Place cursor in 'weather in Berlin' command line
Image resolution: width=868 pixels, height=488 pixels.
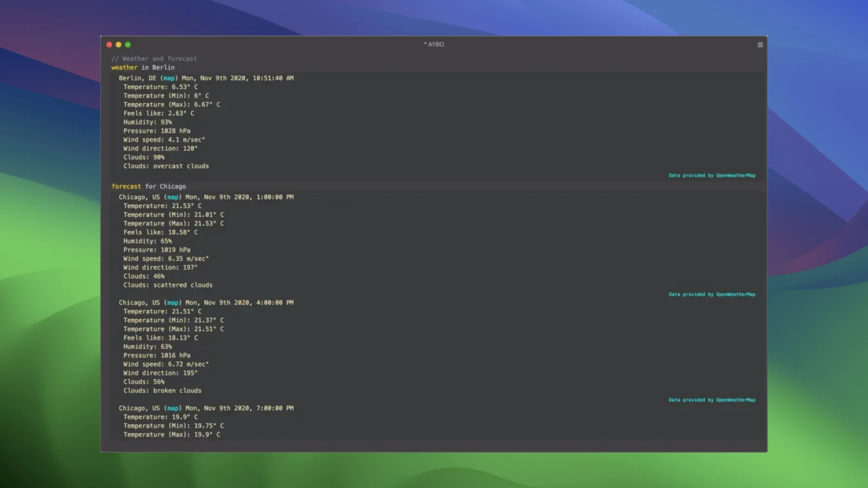(x=163, y=68)
